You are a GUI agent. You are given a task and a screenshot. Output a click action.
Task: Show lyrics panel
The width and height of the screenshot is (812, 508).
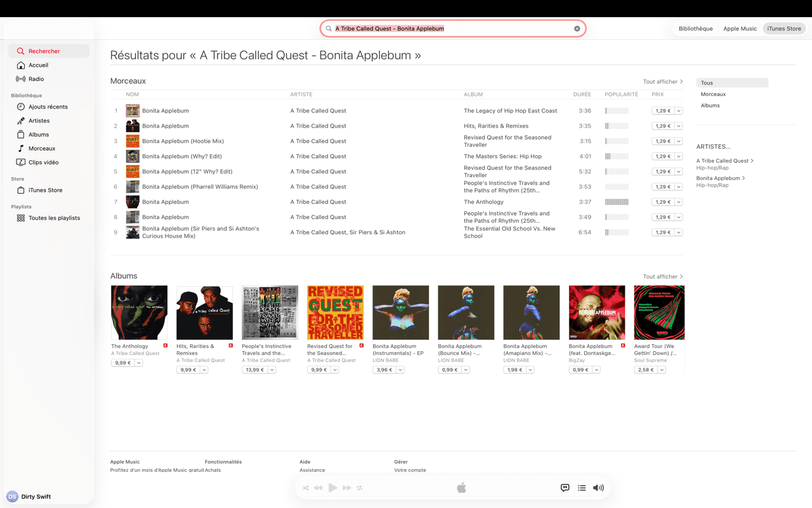565,488
